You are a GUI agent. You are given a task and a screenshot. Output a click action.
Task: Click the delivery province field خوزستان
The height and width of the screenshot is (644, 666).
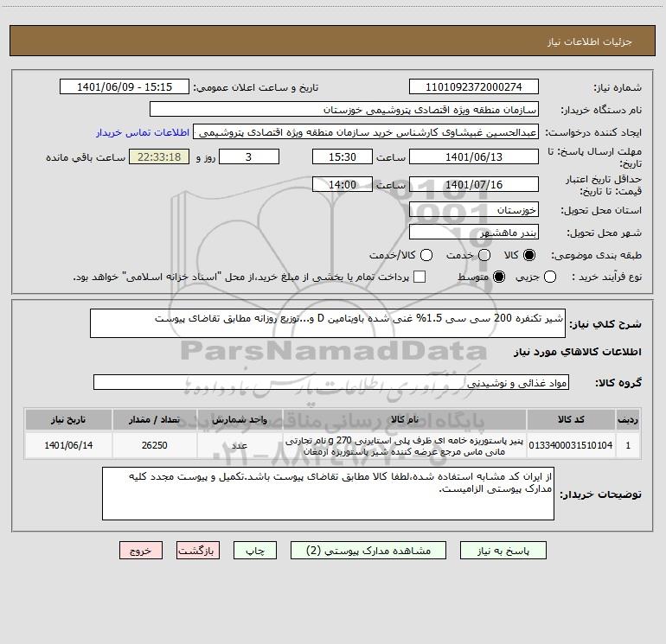(x=474, y=209)
